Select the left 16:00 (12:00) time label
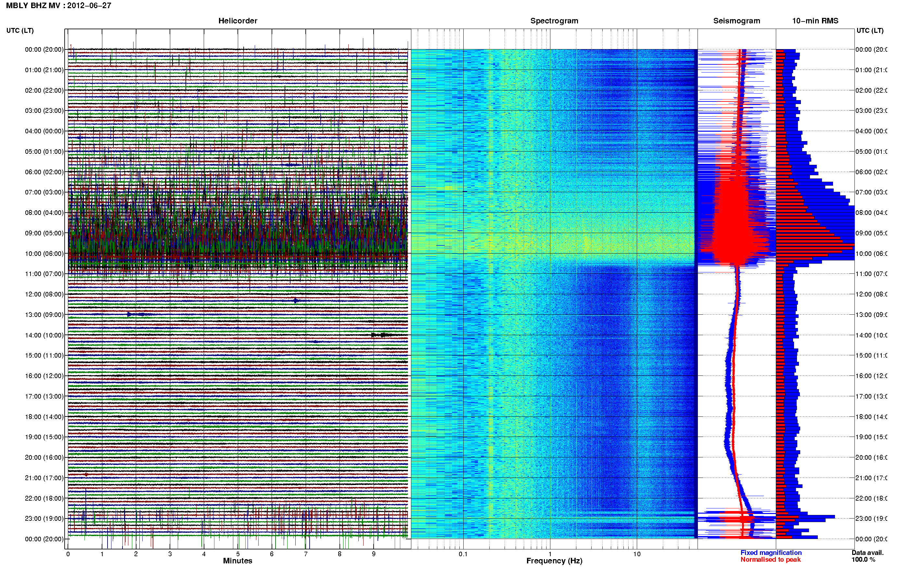Image resolution: width=924 pixels, height=578 pixels. pos(44,376)
